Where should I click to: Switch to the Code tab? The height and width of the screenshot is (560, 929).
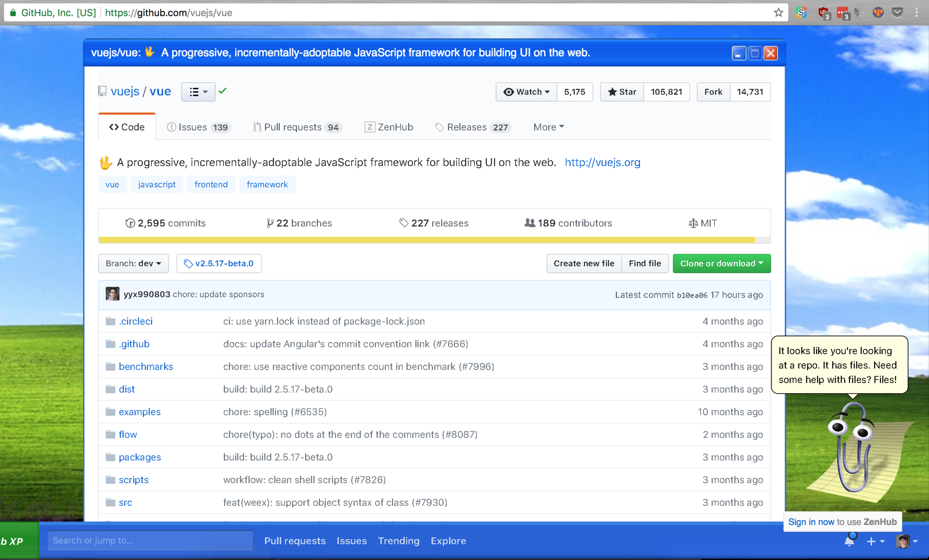point(127,127)
